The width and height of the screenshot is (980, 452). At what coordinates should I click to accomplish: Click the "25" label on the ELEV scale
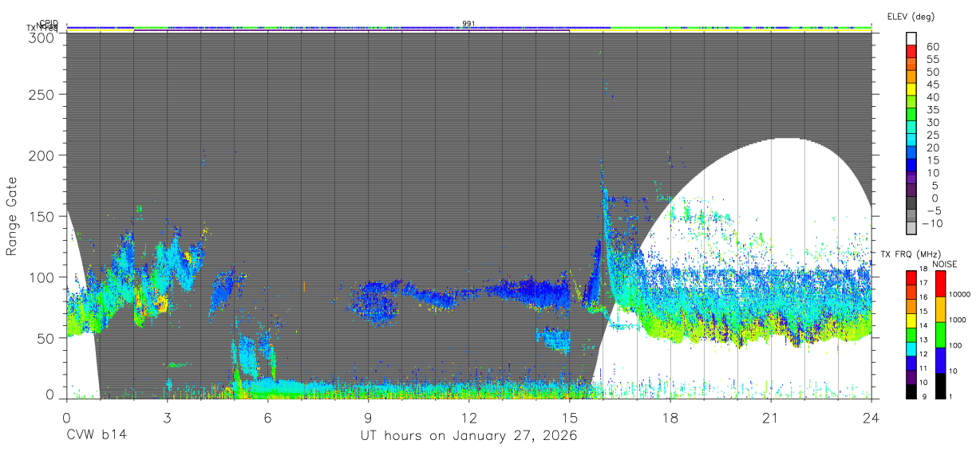pyautogui.click(x=932, y=136)
